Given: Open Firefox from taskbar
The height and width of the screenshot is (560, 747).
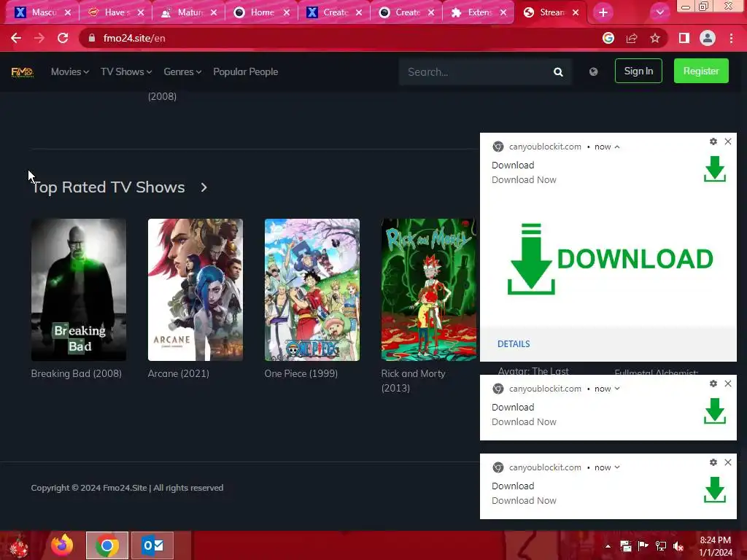Looking at the screenshot, I should [63, 545].
